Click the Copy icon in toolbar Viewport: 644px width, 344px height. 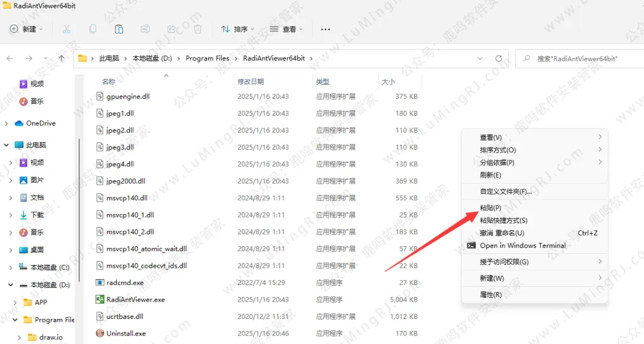click(92, 29)
